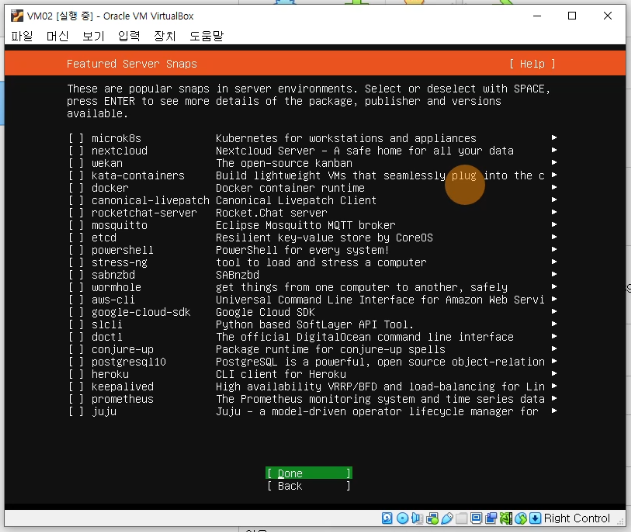Select the slcli snap name
Screen dimensions: 631x532
(107, 325)
